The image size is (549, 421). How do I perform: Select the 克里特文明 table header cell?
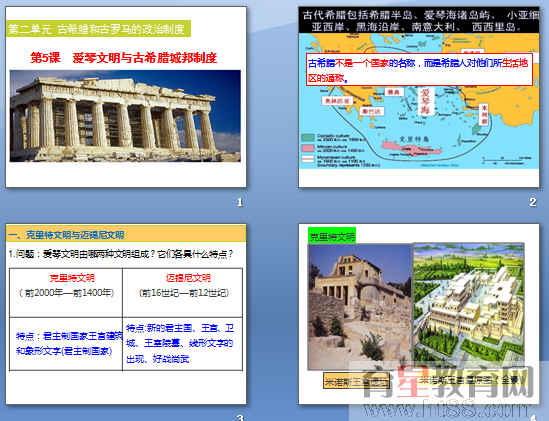(66, 293)
